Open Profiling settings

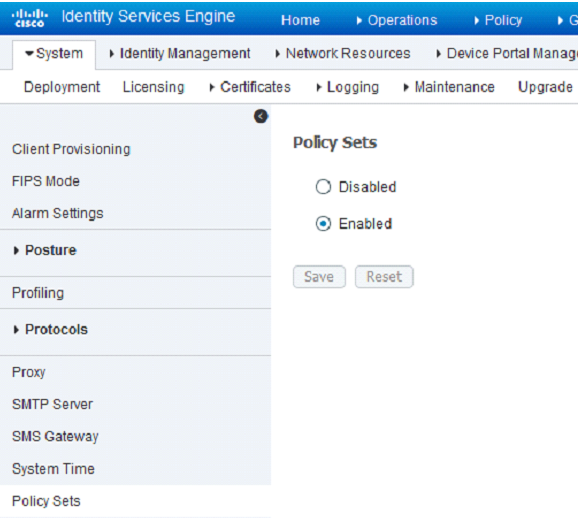[x=38, y=293]
